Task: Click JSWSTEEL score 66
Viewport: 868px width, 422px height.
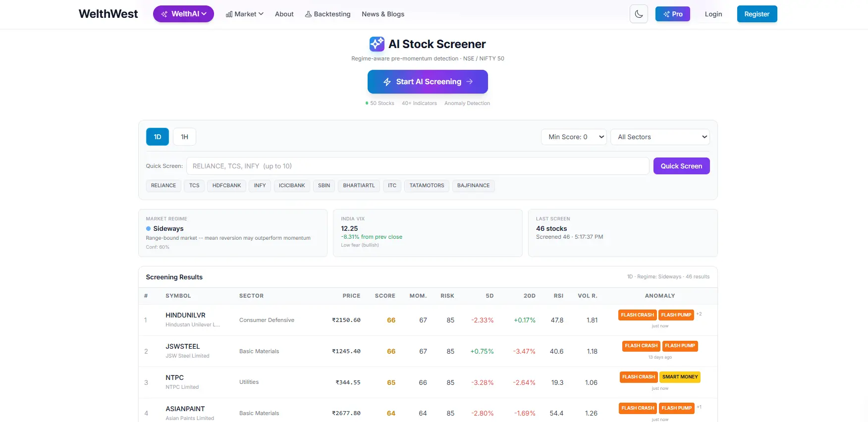Action: [391, 351]
